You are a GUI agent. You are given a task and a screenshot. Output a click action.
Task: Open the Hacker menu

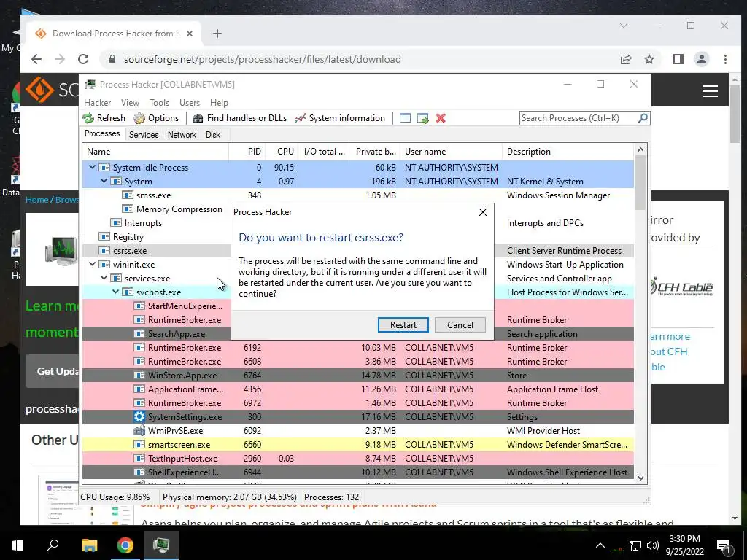click(97, 102)
